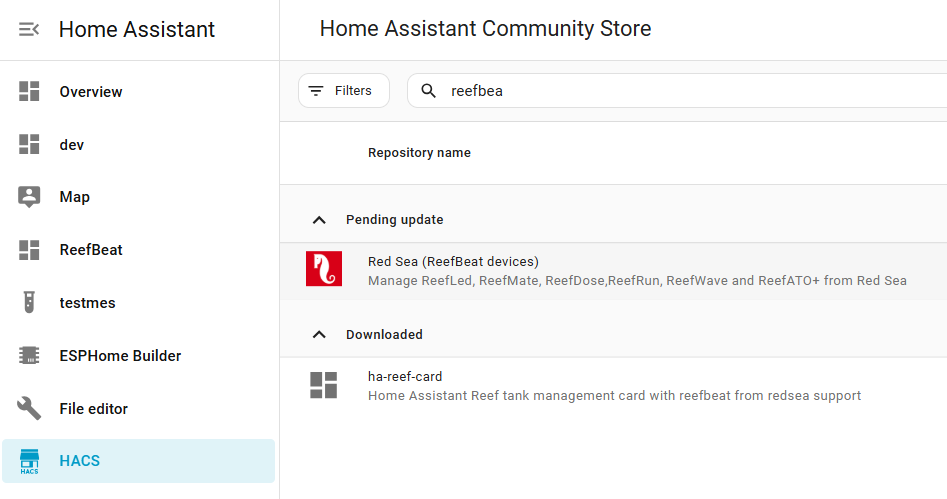The image size is (947, 499).
Task: Open ReefBeat in the sidebar
Action: coord(138,250)
